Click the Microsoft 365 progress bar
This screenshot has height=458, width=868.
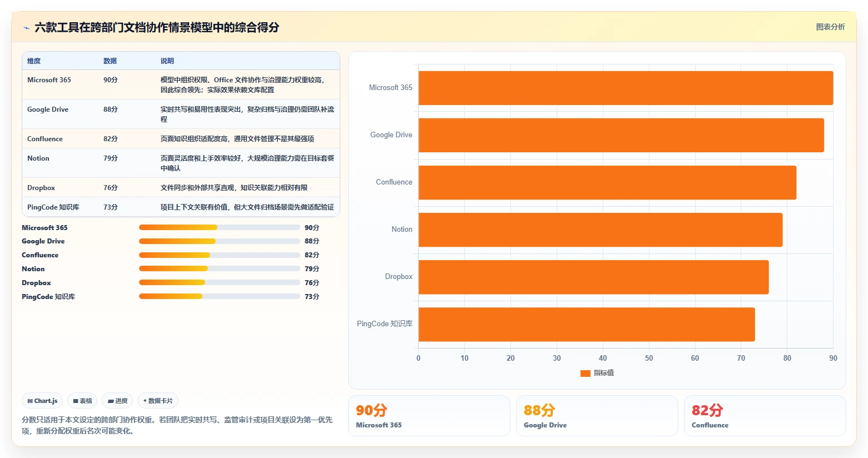pyautogui.click(x=219, y=227)
